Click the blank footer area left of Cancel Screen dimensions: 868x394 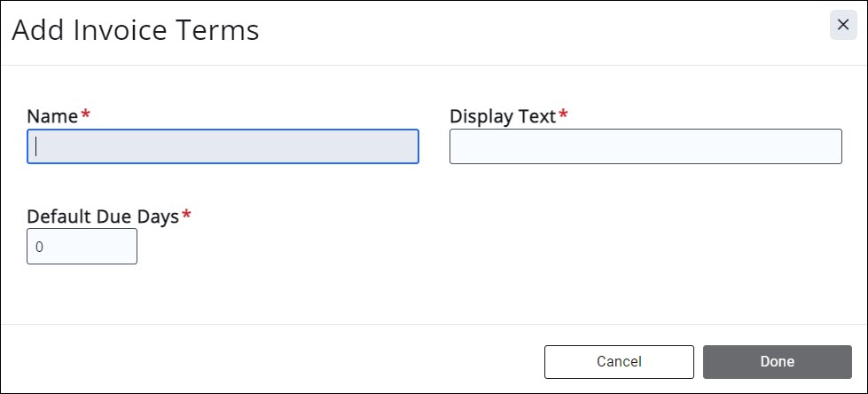[x=266, y=361]
